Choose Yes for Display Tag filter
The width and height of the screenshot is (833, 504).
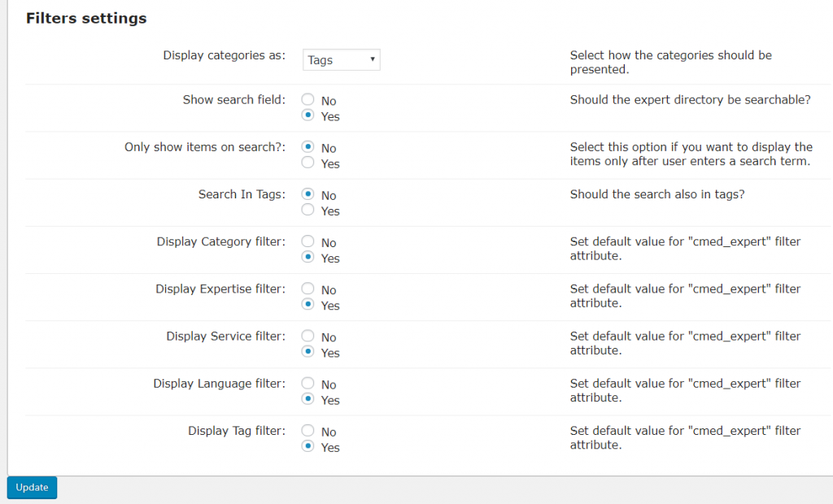(x=307, y=445)
